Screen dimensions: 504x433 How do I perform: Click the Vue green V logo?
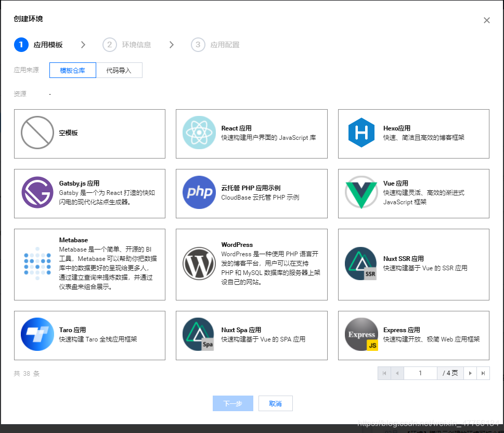361,192
